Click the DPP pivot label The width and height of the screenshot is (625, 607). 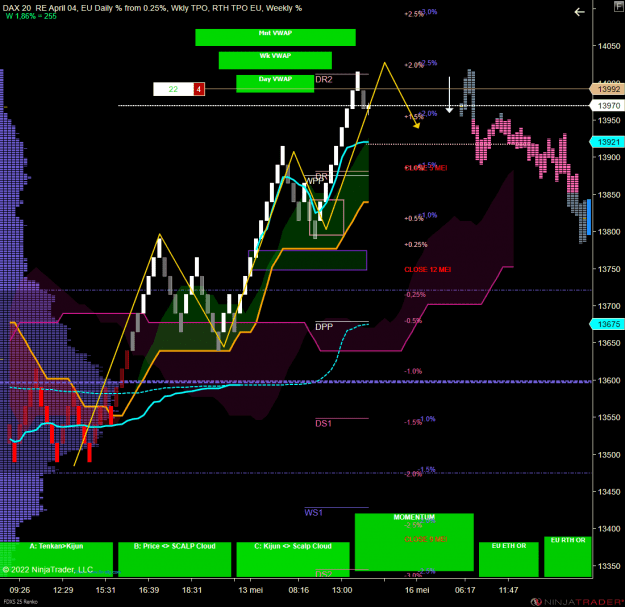324,327
